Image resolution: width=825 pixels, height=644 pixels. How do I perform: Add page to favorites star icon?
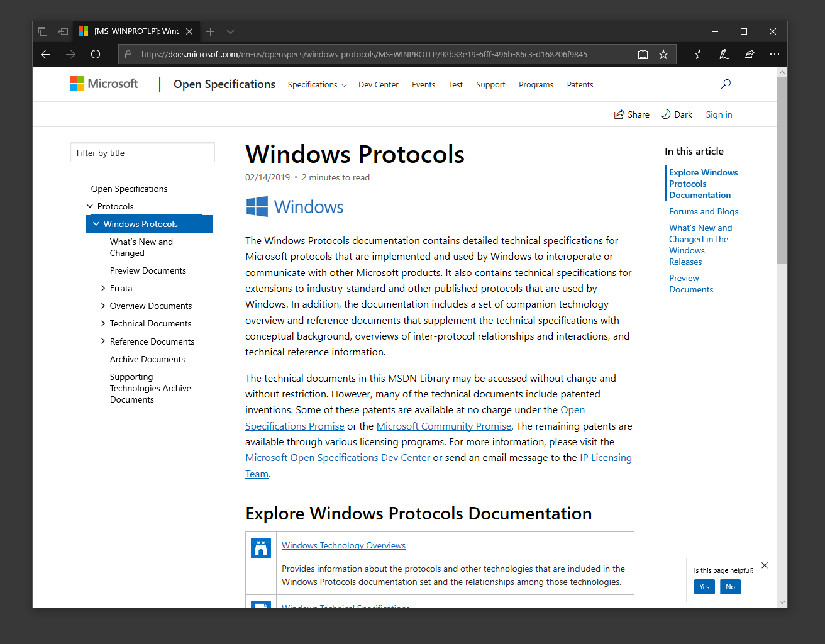tap(663, 55)
